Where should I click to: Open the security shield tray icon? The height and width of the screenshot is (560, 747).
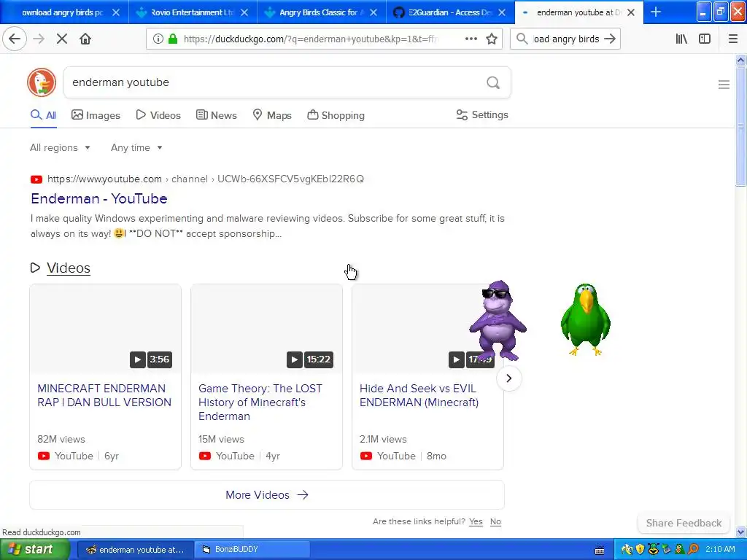click(x=640, y=550)
